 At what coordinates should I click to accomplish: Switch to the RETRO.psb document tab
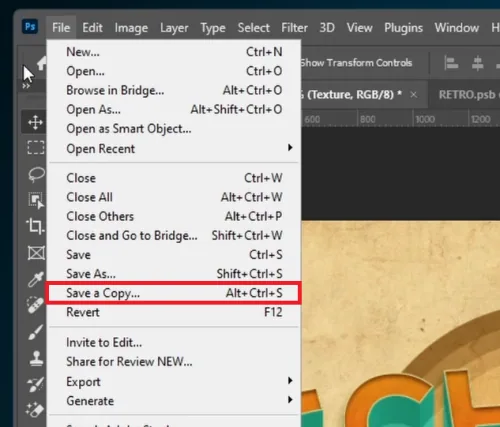[468, 95]
